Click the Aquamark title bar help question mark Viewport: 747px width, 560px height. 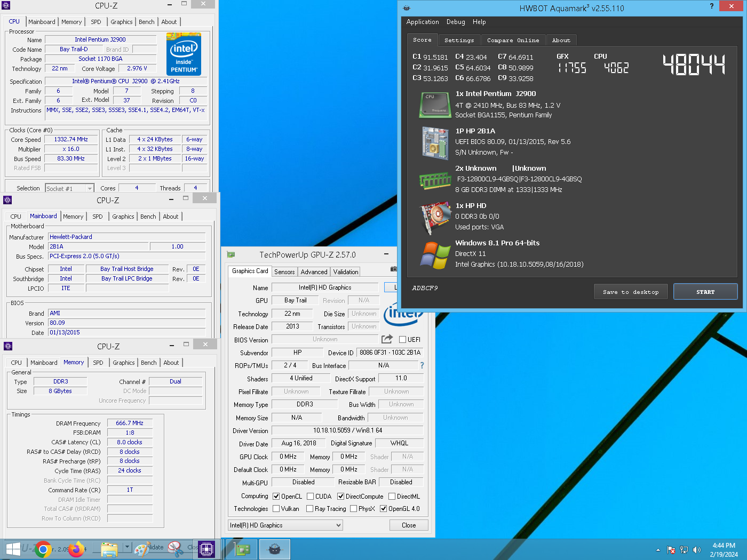pos(711,6)
